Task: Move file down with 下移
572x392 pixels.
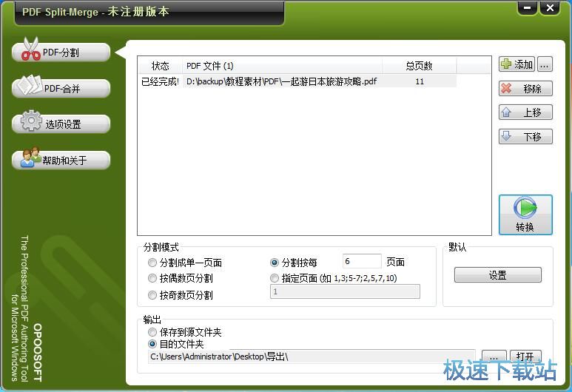Action: 525,136
